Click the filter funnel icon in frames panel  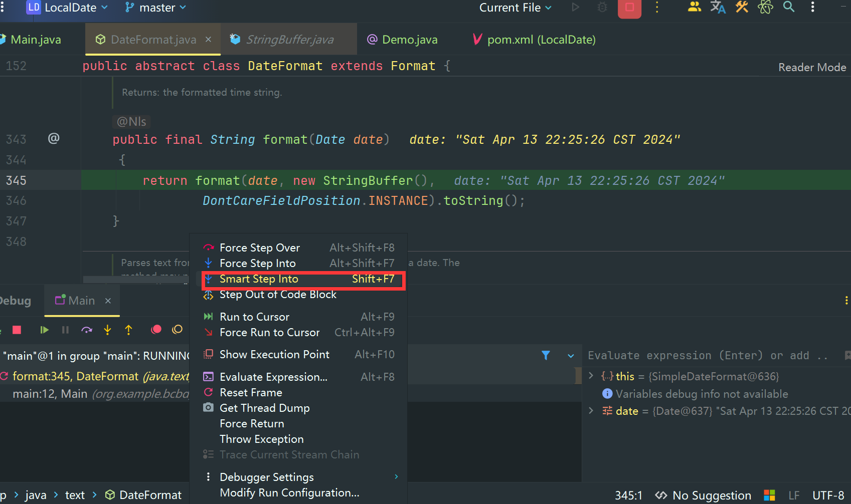[546, 355]
